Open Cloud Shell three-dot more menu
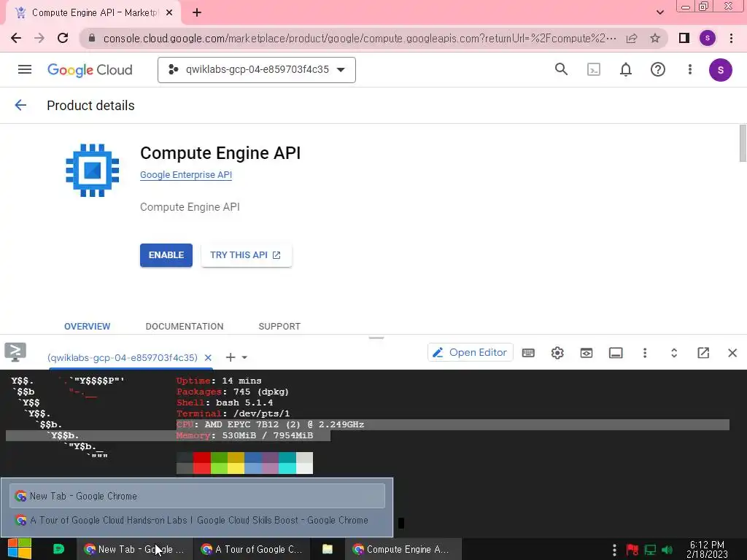This screenshot has width=747, height=560. tap(645, 353)
